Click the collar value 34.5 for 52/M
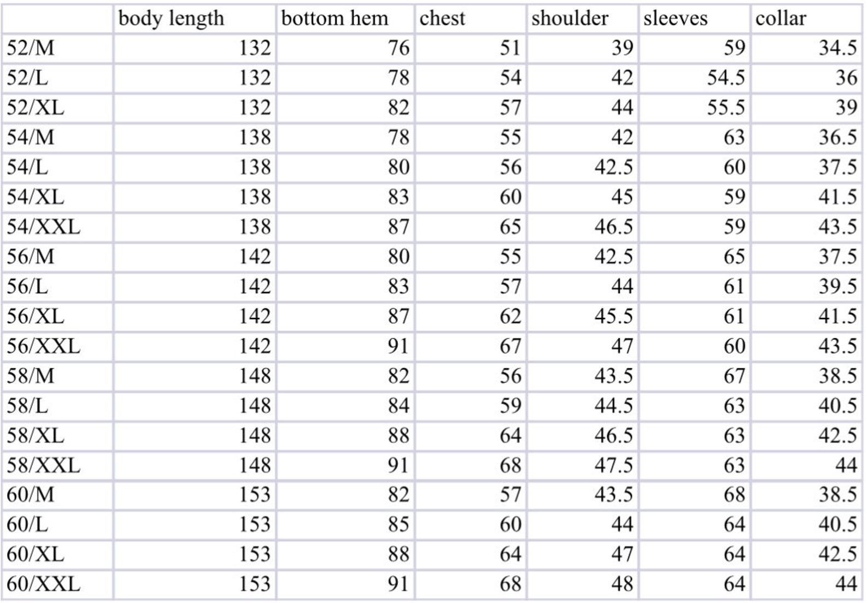The height and width of the screenshot is (603, 868). point(837,48)
